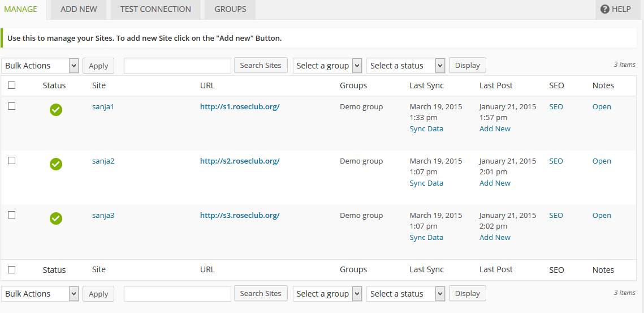The width and height of the screenshot is (644, 313).
Task: Tick the sanja3 row checkbox
Action: (x=12, y=215)
